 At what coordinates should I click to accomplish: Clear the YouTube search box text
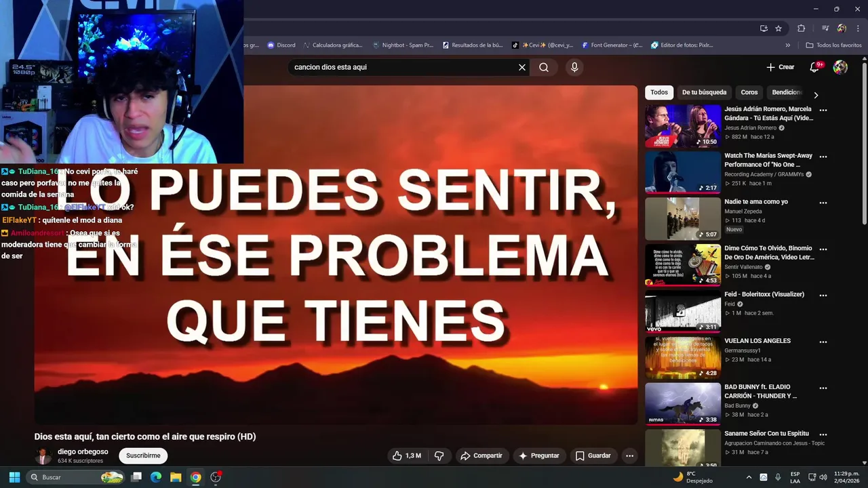(522, 67)
